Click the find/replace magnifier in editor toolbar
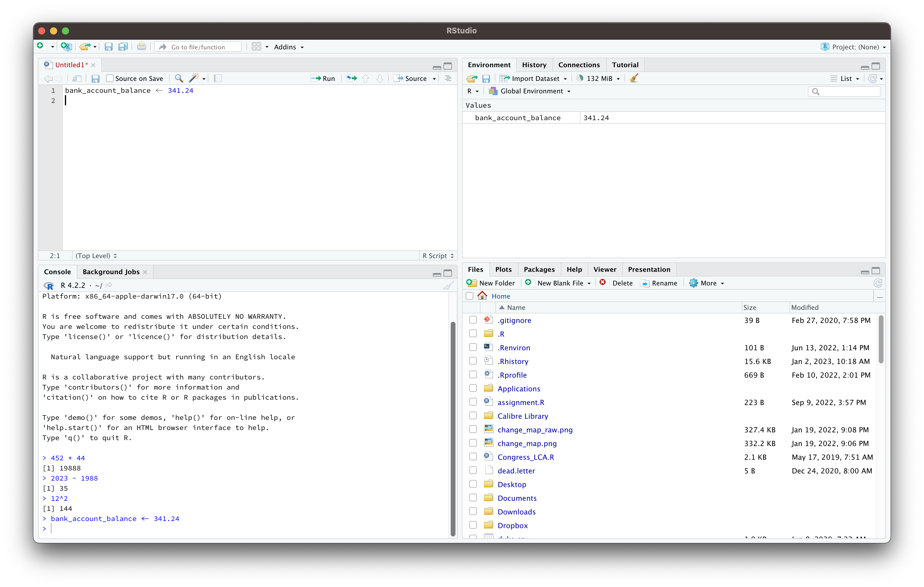 tap(178, 79)
